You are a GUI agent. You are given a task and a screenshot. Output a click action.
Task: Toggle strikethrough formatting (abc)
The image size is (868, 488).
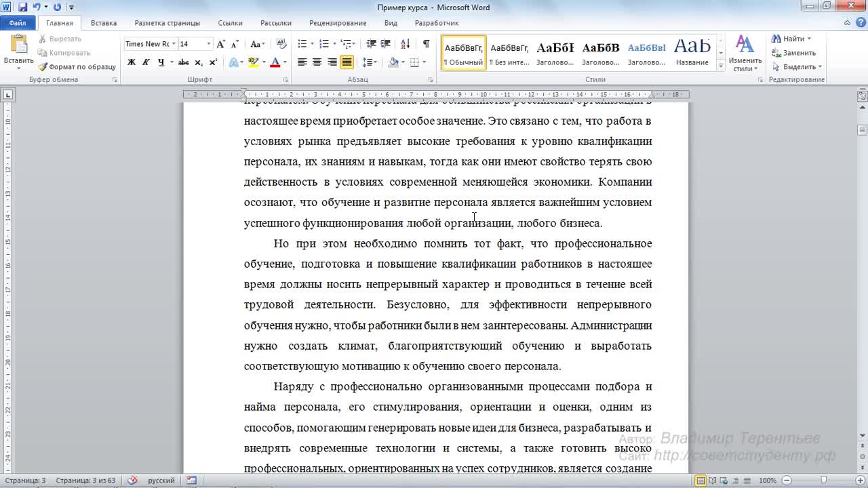183,62
